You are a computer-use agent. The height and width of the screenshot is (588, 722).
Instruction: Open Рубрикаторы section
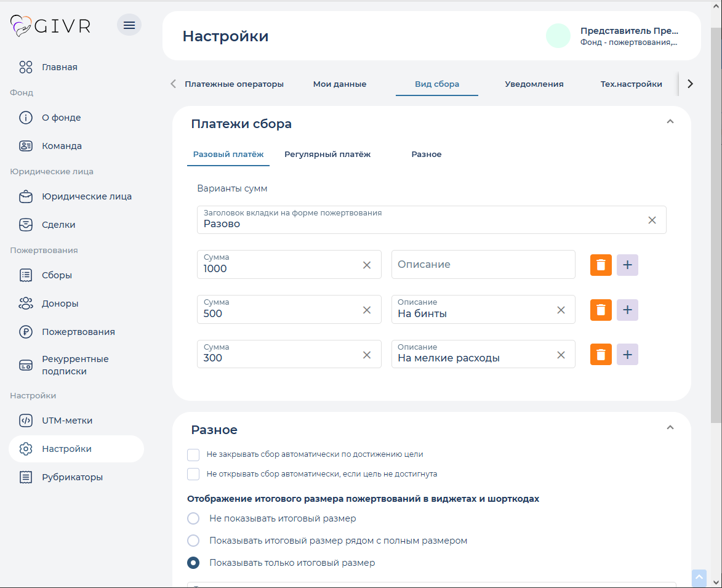click(x=72, y=478)
